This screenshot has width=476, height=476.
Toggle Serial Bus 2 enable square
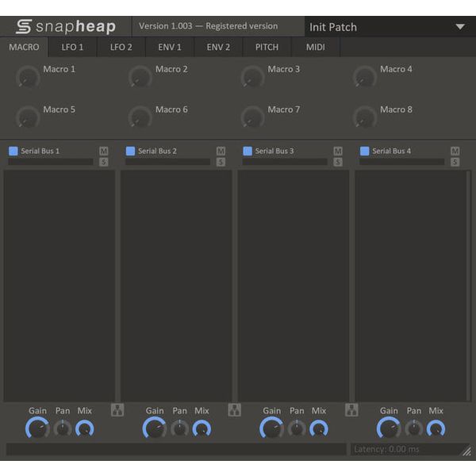click(130, 151)
